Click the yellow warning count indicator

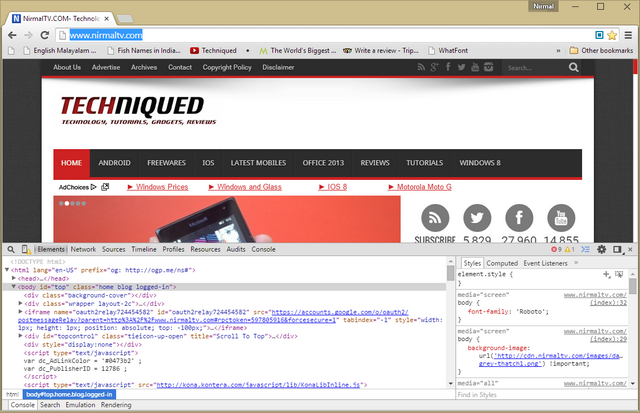(x=570, y=249)
